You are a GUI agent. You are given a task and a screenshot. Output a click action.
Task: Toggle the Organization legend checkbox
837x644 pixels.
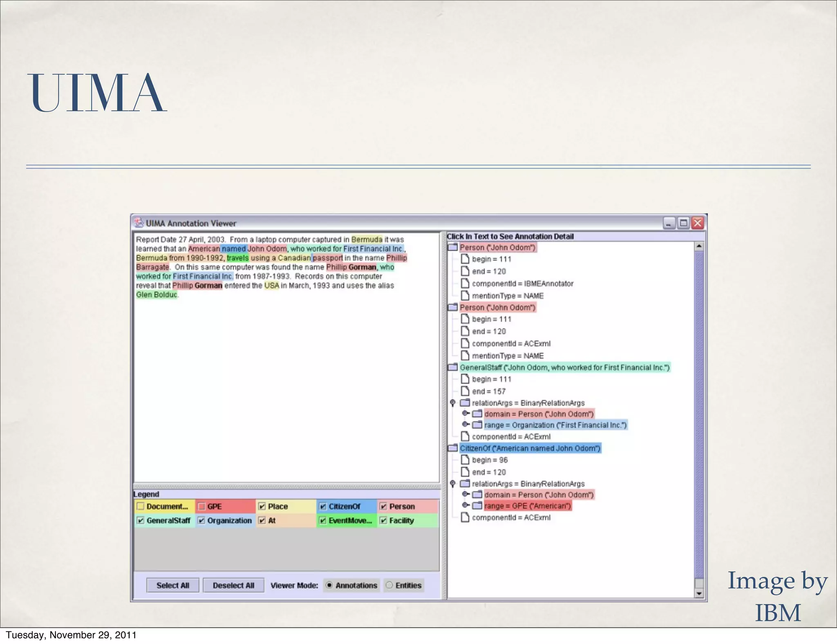[x=201, y=521]
